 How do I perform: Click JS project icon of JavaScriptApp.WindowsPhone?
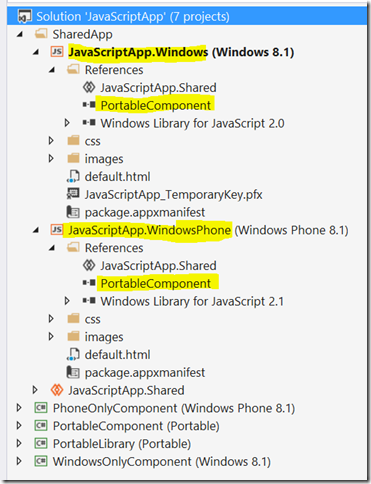click(x=57, y=230)
